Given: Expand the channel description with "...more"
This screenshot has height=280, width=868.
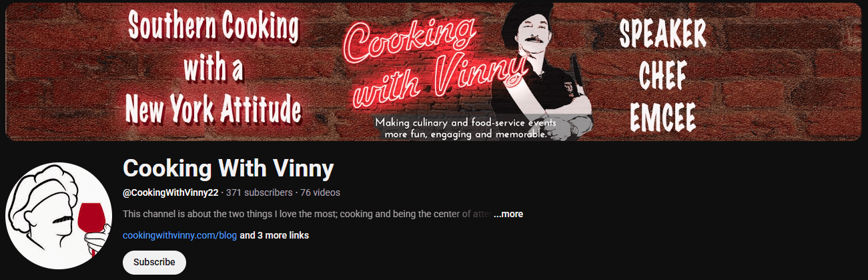Looking at the screenshot, I should 508,215.
